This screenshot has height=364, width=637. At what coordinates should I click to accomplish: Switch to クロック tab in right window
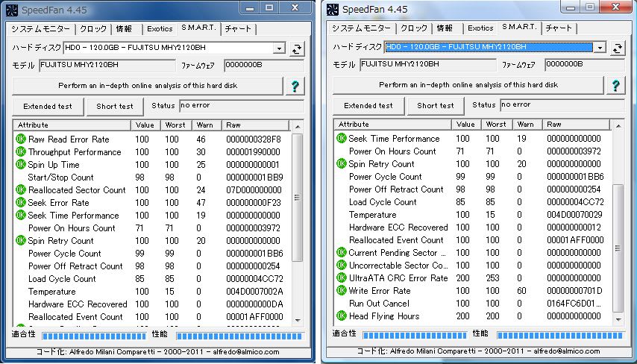(x=414, y=28)
